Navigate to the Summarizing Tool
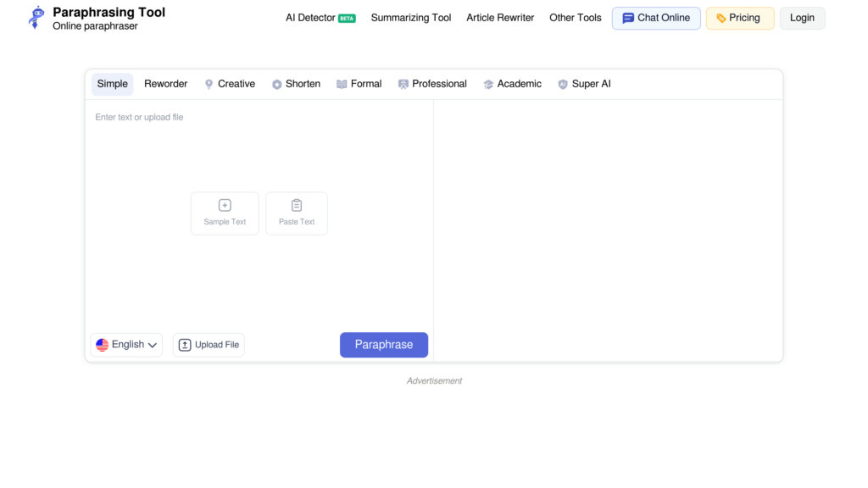This screenshot has width=868, height=488. pos(410,17)
